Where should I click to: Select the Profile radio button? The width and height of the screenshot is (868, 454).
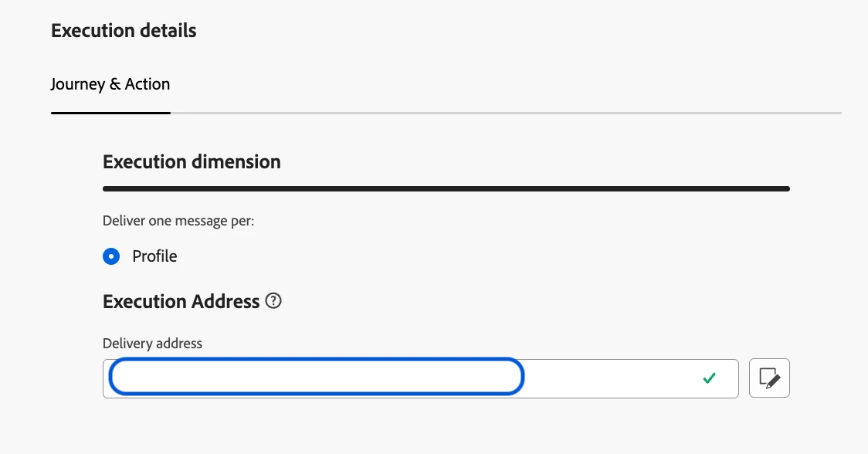[111, 256]
